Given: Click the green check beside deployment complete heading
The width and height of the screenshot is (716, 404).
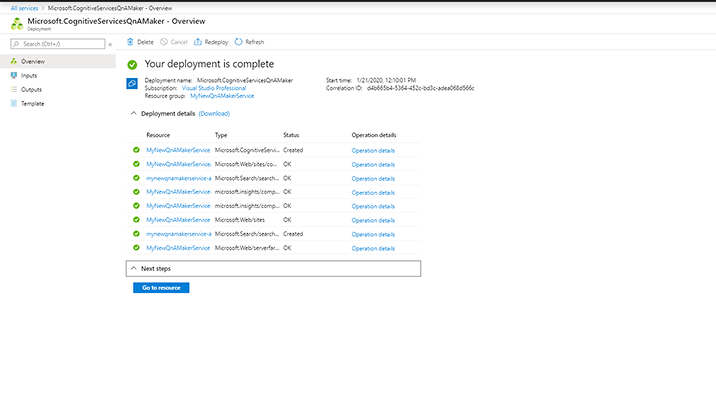Looking at the screenshot, I should coord(132,65).
